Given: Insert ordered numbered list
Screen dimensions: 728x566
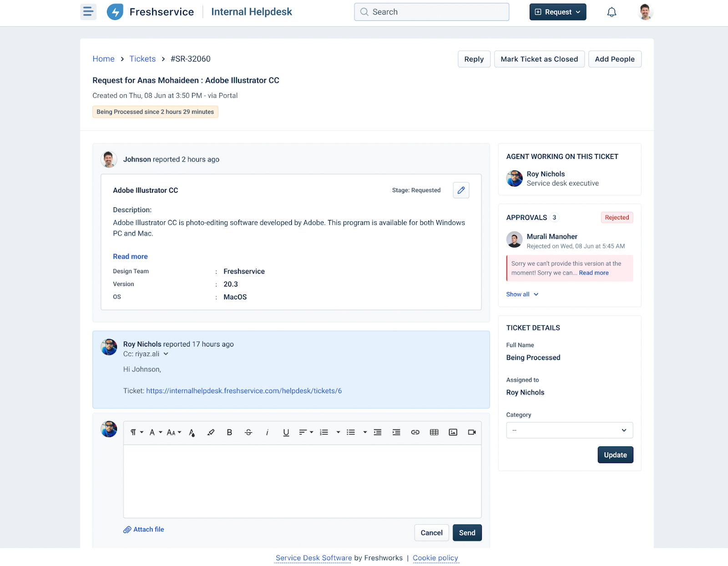Looking at the screenshot, I should pos(324,432).
